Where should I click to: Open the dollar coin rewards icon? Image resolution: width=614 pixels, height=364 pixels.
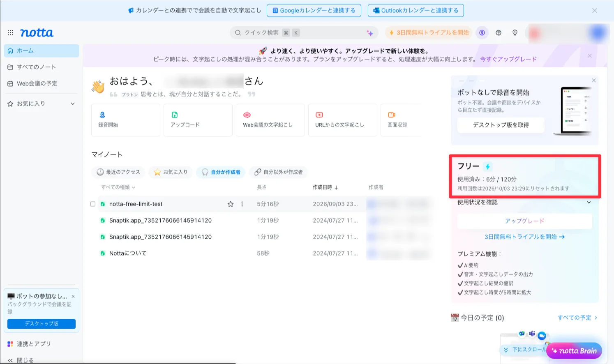[482, 32]
